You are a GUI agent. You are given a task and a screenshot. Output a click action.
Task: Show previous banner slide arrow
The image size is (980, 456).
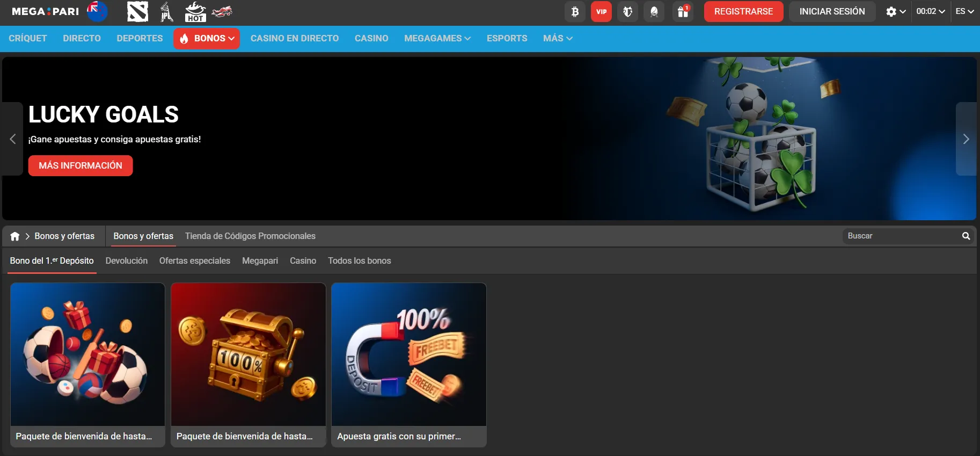(12, 139)
